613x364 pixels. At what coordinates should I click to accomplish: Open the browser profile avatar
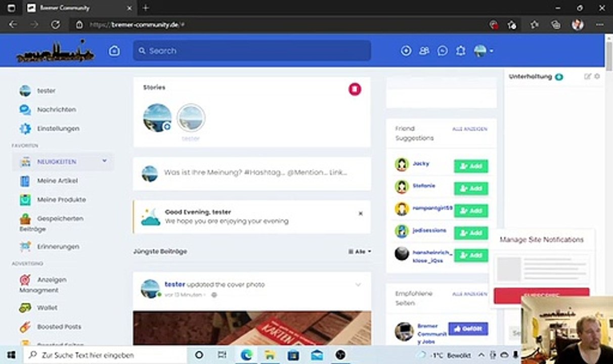(578, 24)
